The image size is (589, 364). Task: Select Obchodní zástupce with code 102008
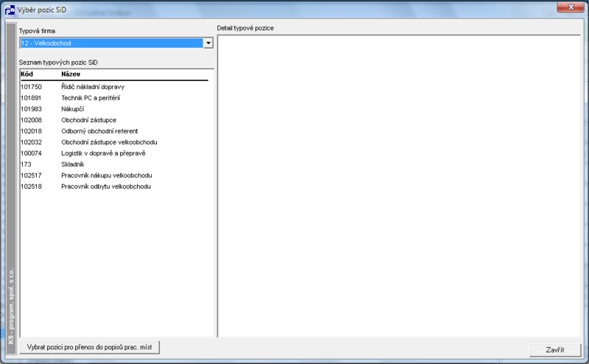click(114, 120)
